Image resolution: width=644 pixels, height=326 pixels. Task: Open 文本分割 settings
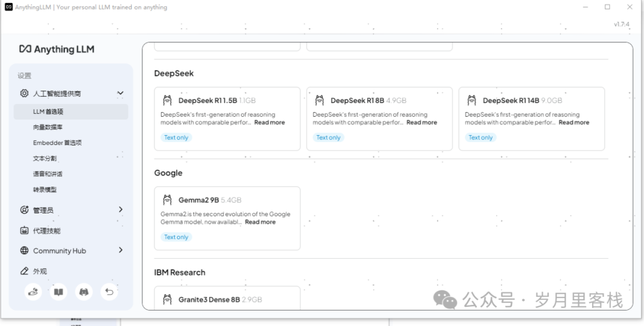pos(45,159)
